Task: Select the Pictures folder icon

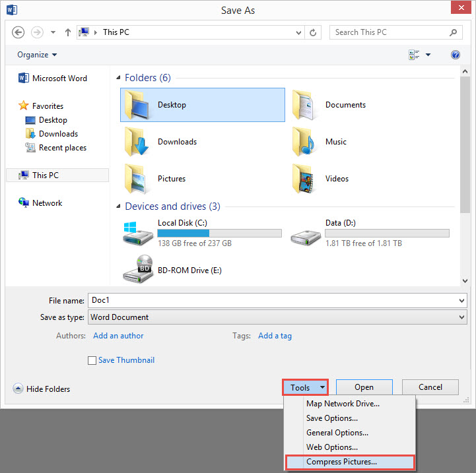Action: tap(137, 179)
